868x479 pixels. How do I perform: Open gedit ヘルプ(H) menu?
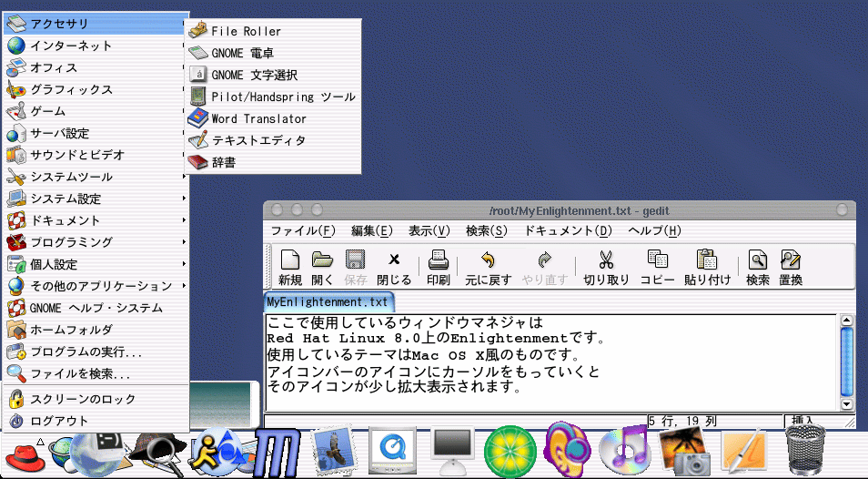[654, 231]
